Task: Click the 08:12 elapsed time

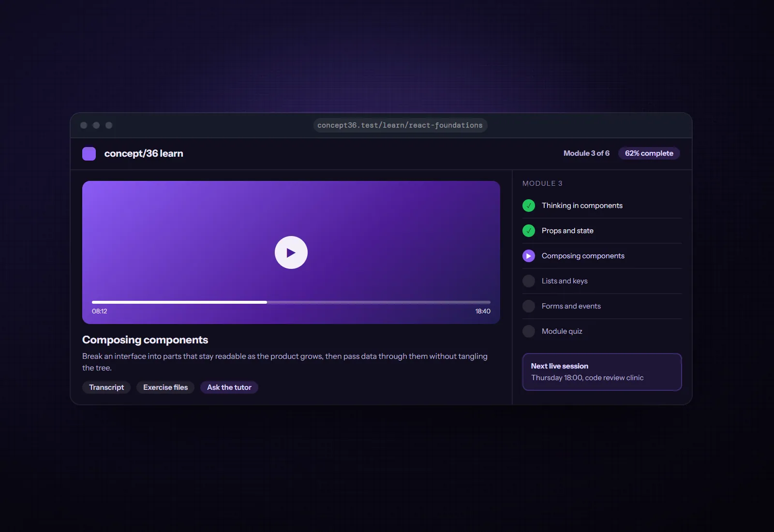Action: coord(100,311)
